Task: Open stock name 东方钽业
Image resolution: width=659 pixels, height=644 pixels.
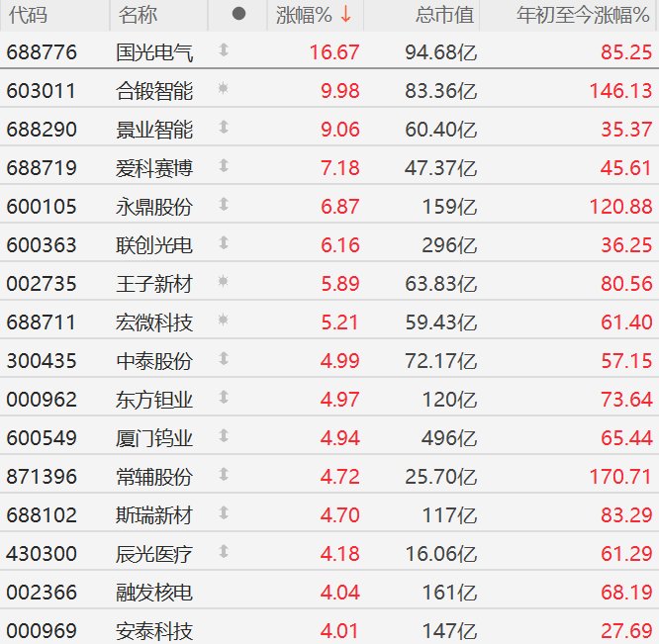Action: point(154,400)
